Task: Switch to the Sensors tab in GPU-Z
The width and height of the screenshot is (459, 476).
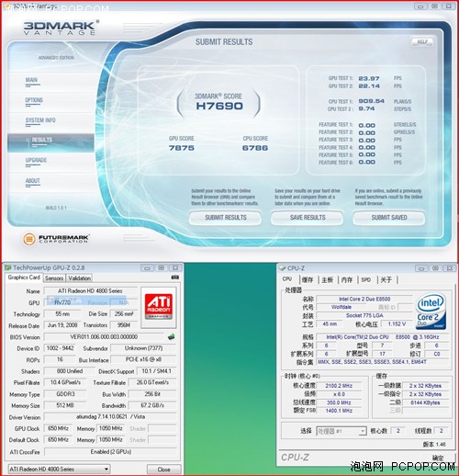Action: coord(54,278)
